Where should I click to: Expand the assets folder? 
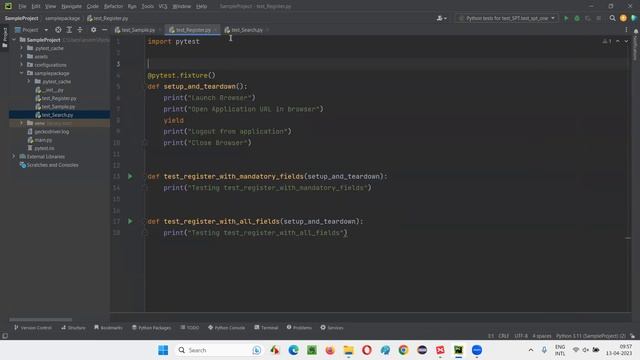(x=22, y=56)
